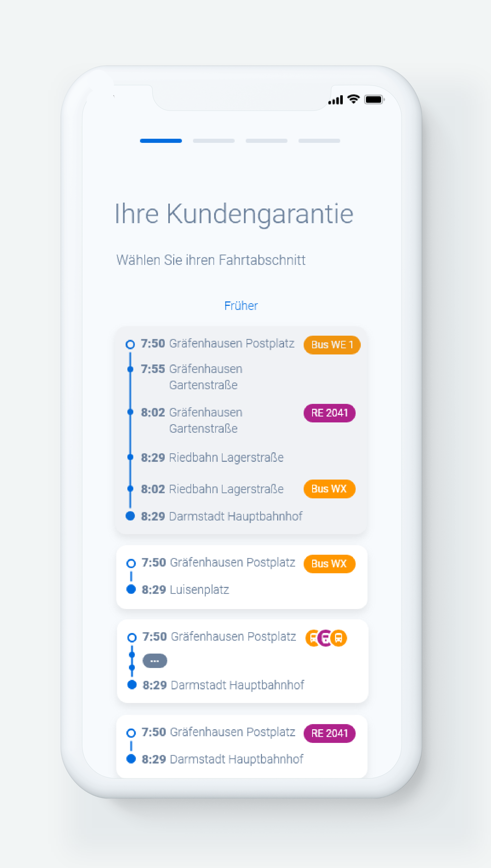The width and height of the screenshot is (491, 868).
Task: Select the last orange bus icon in third card
Action: [339, 638]
